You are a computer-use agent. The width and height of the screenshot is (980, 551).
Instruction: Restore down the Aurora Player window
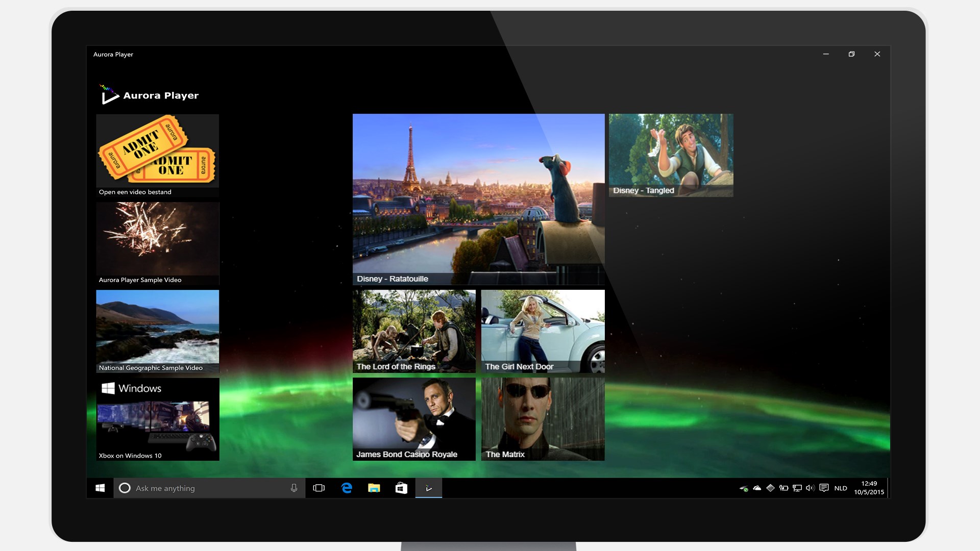851,54
